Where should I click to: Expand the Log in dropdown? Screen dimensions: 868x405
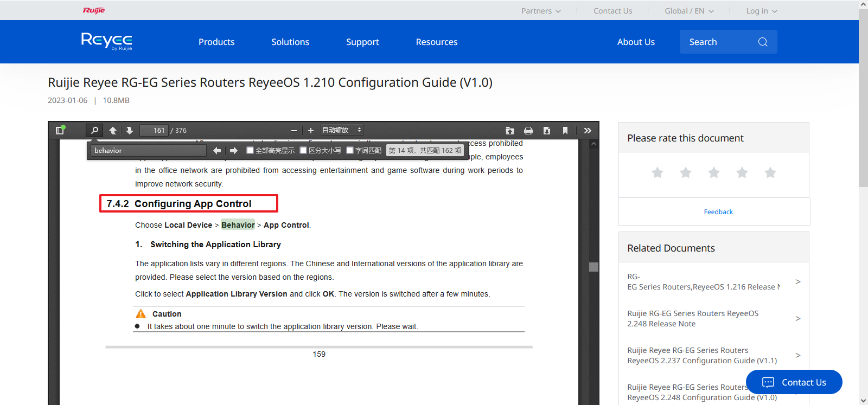[x=762, y=11]
